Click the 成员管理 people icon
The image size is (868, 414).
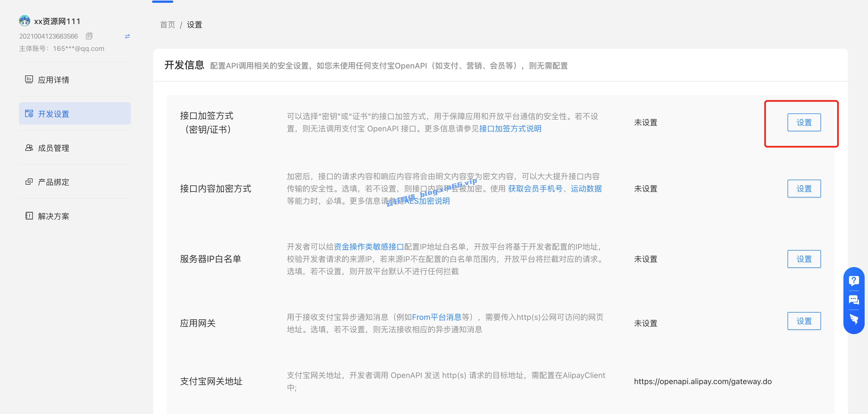29,147
